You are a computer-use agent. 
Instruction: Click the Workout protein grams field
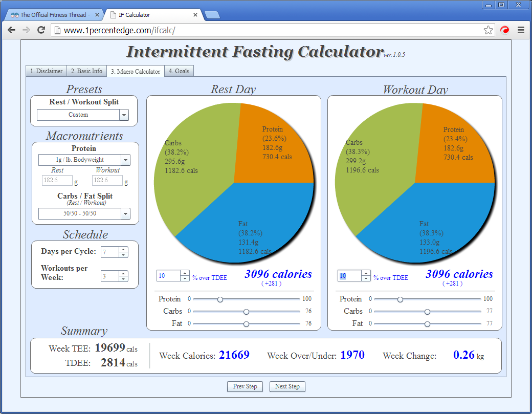[107, 180]
